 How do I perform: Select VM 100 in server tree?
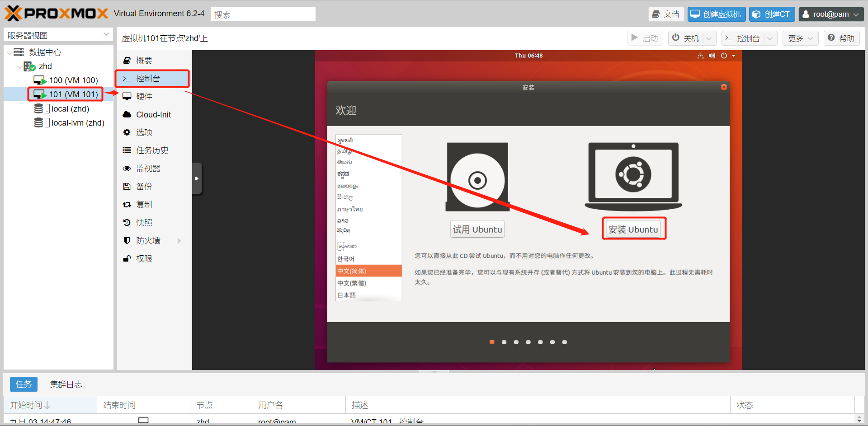click(x=66, y=80)
